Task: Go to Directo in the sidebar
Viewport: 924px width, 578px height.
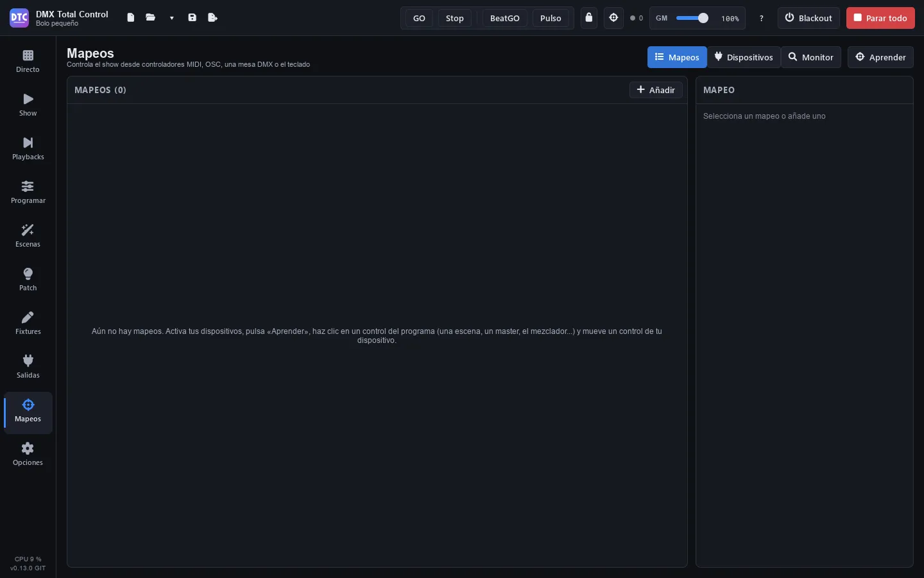Action: [x=28, y=62]
